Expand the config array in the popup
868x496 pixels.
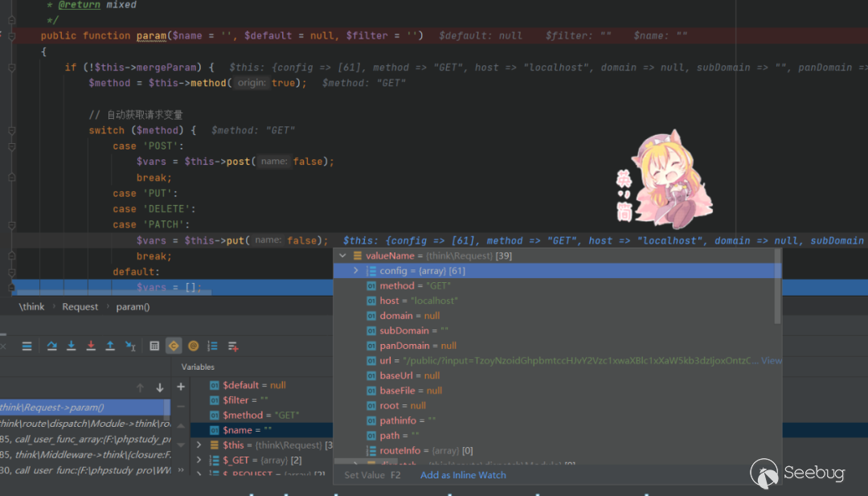click(356, 271)
